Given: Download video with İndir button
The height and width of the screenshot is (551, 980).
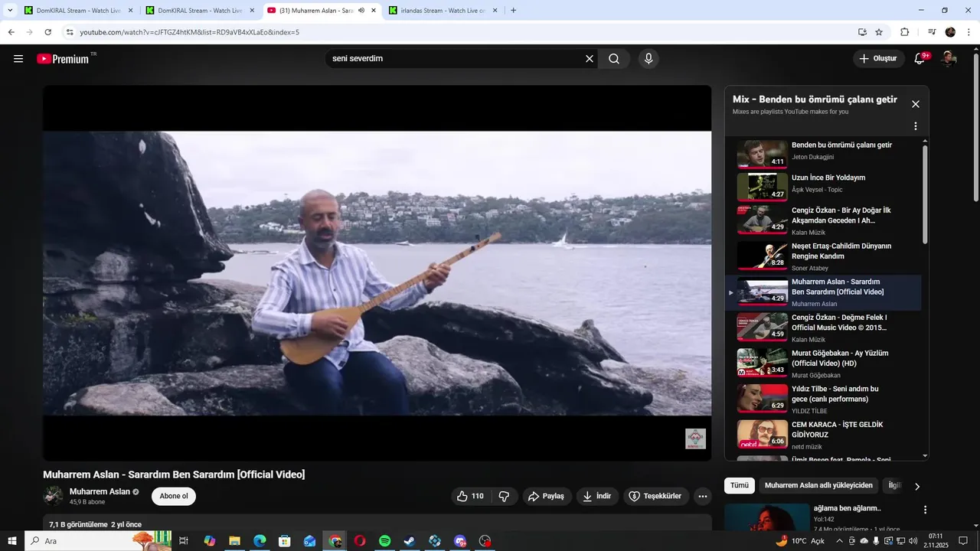Looking at the screenshot, I should click(597, 496).
